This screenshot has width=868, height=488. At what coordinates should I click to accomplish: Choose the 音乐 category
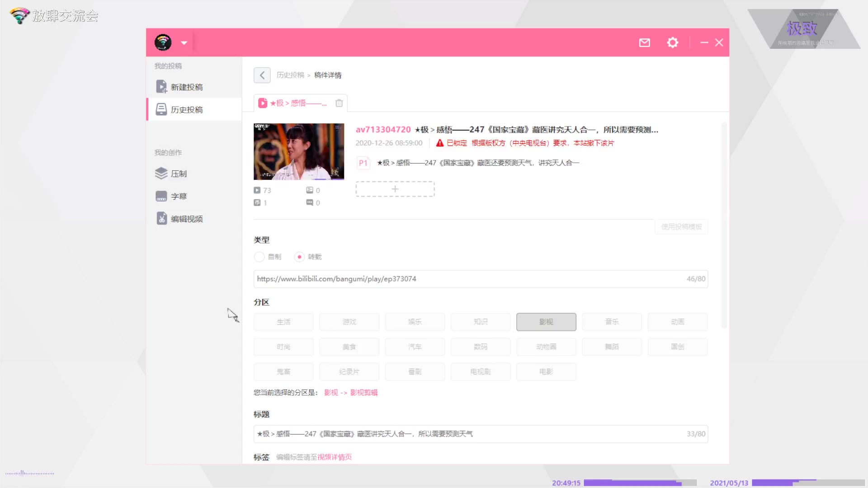pos(612,322)
